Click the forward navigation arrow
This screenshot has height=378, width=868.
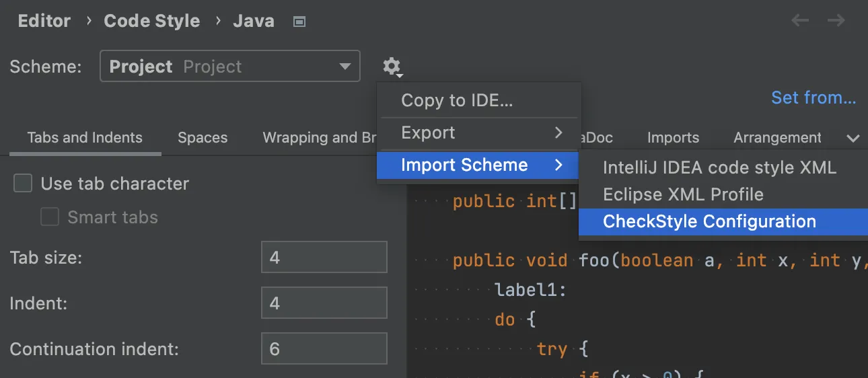(836, 21)
